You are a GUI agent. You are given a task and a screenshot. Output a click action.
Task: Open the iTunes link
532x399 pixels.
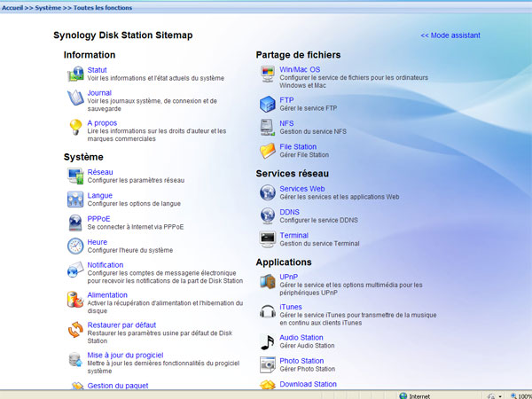(x=291, y=307)
